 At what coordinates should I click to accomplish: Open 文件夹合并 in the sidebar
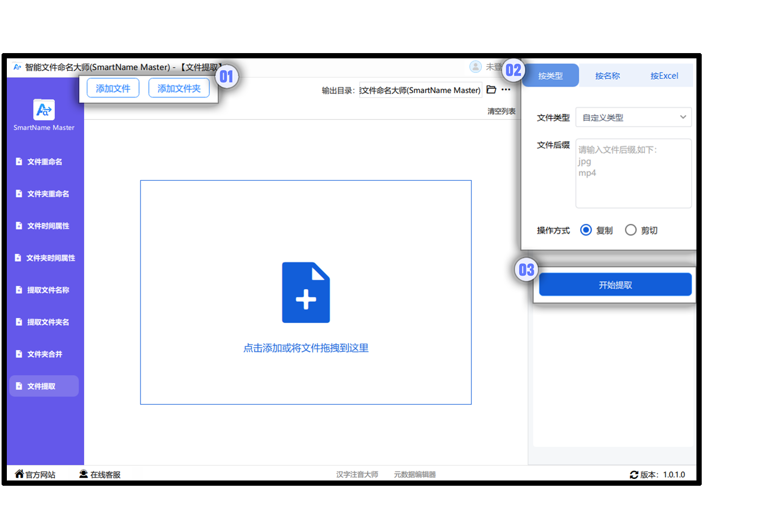click(45, 354)
